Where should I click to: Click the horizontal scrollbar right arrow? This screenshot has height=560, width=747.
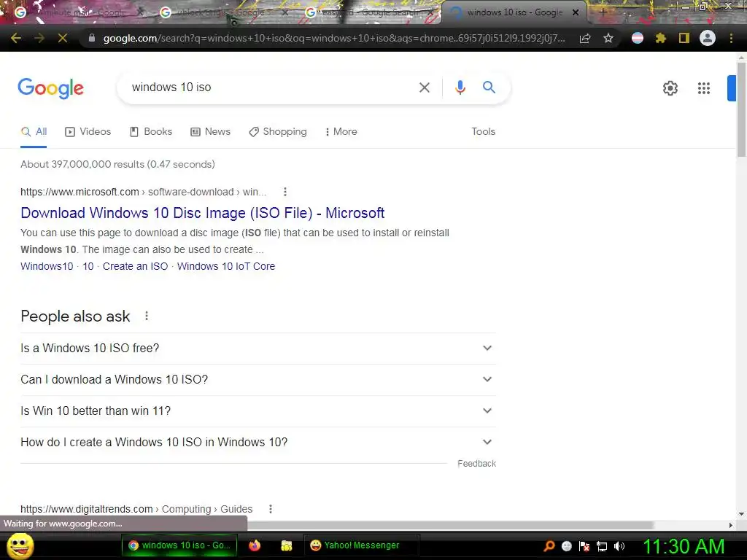tap(731, 525)
